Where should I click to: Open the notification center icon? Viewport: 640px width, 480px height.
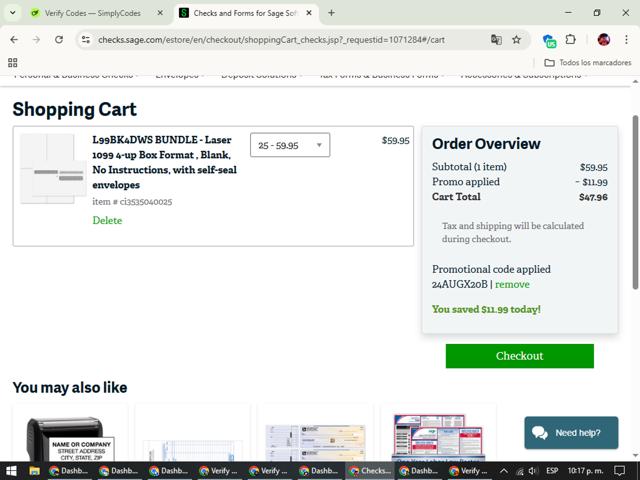tap(620, 471)
